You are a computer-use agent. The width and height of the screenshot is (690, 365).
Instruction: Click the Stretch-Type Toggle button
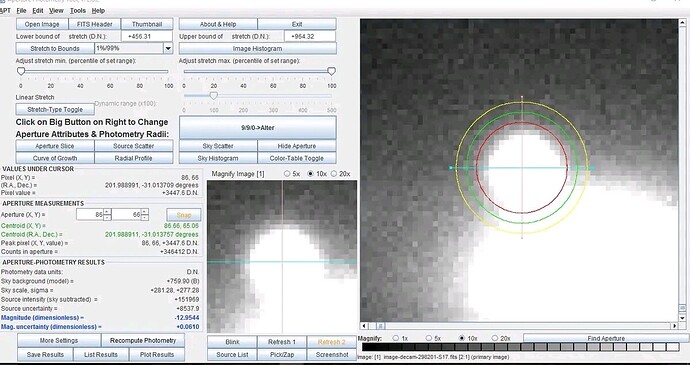point(55,109)
